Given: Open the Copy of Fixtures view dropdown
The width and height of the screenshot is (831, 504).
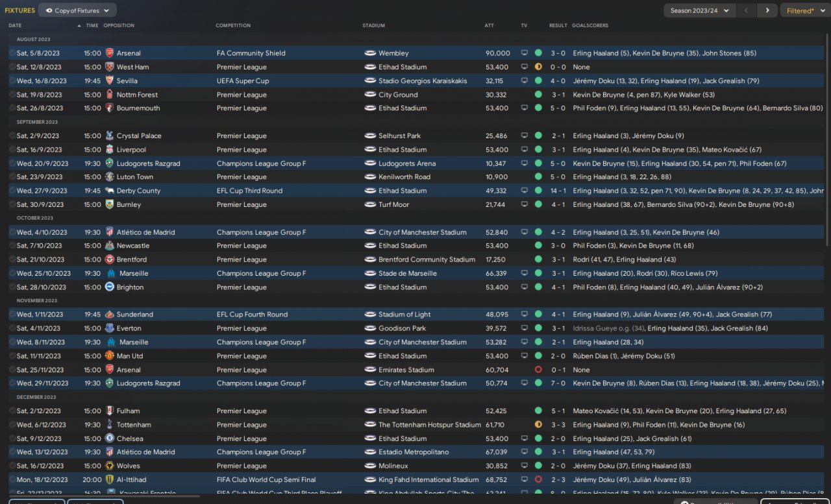Looking at the screenshot, I should coord(78,10).
